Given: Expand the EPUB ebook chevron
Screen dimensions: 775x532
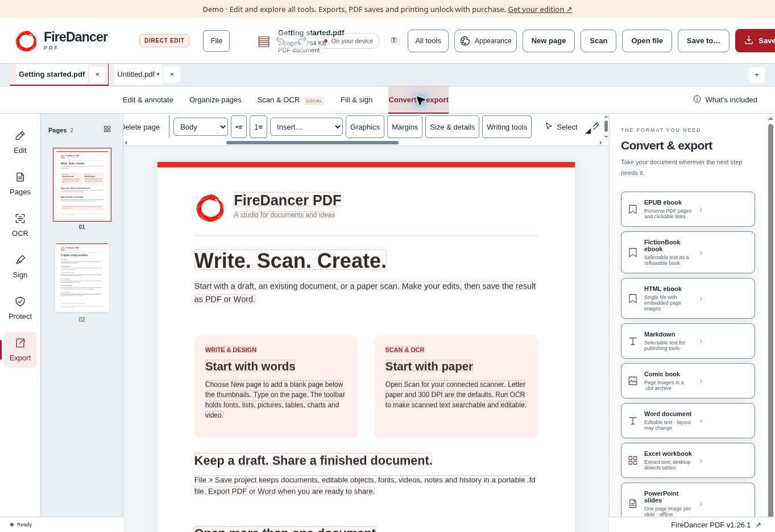Looking at the screenshot, I should coord(701,209).
